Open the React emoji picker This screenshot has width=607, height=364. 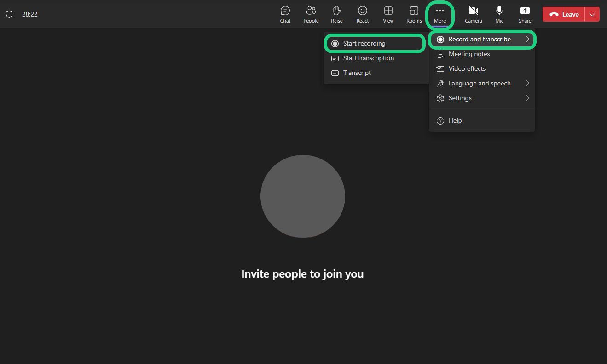(x=363, y=14)
